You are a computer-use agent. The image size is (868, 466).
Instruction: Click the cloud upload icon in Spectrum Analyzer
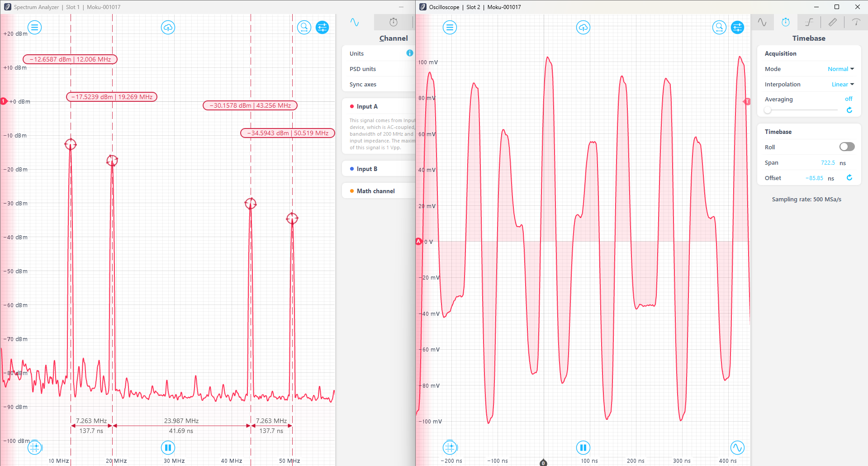tap(168, 27)
